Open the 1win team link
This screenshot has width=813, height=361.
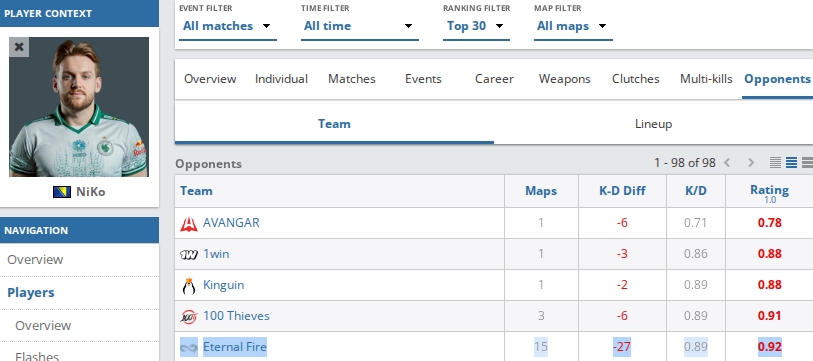[216, 254]
